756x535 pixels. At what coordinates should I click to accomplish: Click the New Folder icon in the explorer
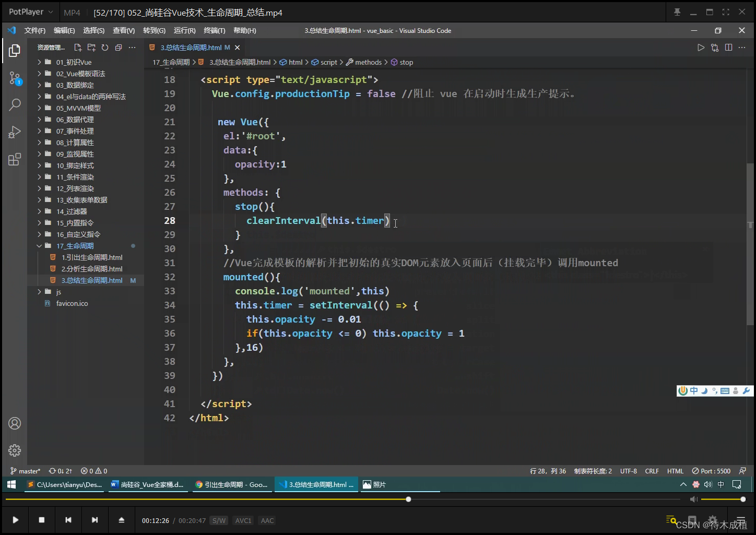coord(91,47)
